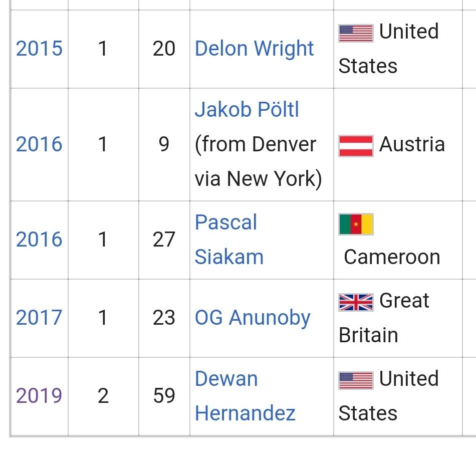The width and height of the screenshot is (476, 455).
Task: Click the Great Britain flag icon
Action: (x=356, y=302)
